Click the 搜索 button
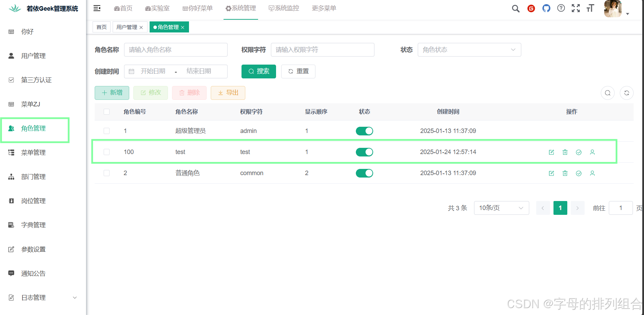This screenshot has height=315, width=644. pos(259,71)
